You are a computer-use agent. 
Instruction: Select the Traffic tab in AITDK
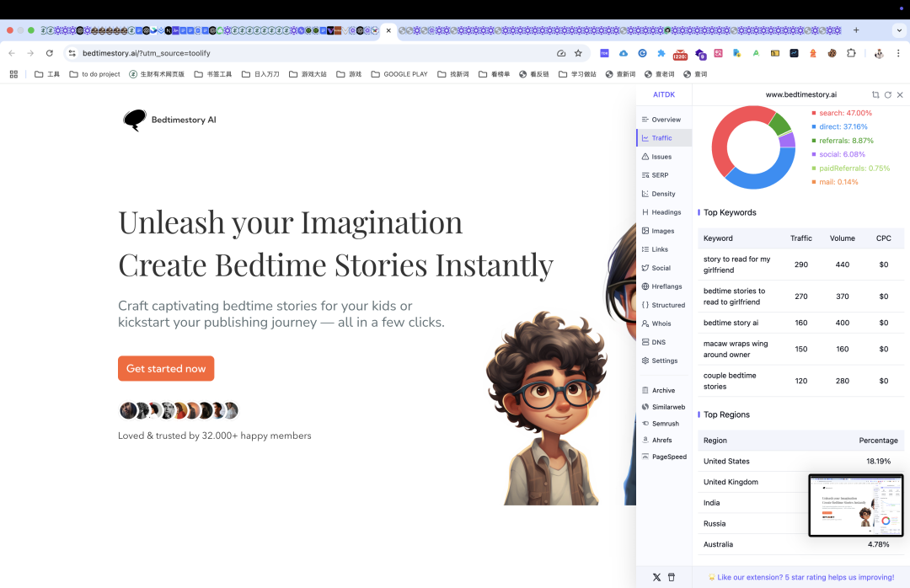click(x=664, y=138)
